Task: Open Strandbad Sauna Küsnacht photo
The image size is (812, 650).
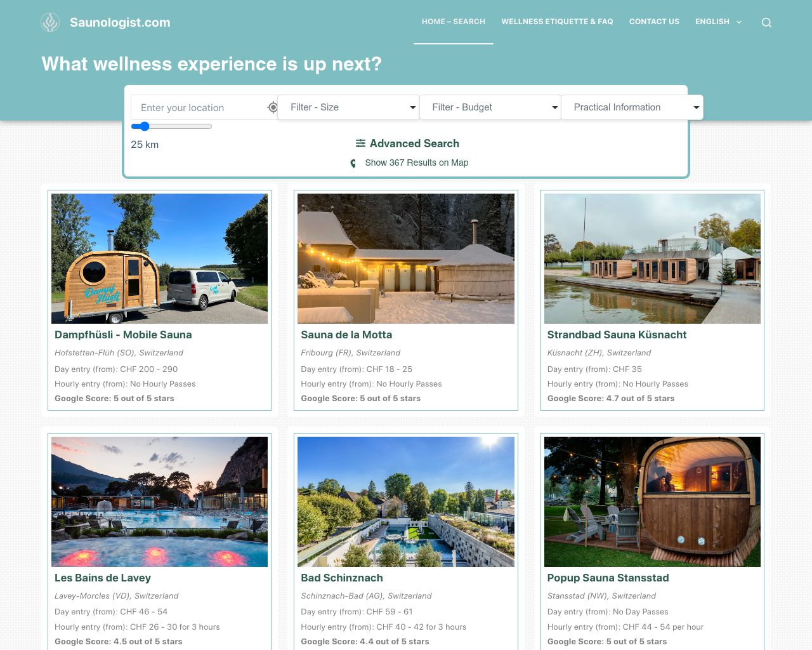Action: 652,258
